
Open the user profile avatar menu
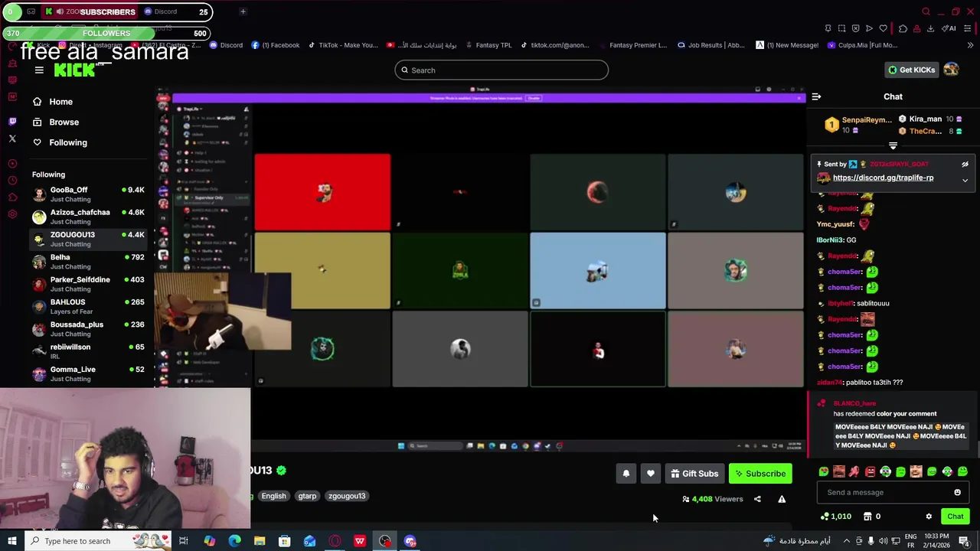click(951, 70)
